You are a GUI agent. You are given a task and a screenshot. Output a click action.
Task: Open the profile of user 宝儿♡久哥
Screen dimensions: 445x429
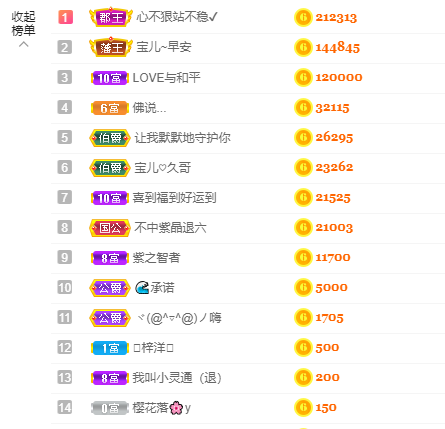(163, 167)
